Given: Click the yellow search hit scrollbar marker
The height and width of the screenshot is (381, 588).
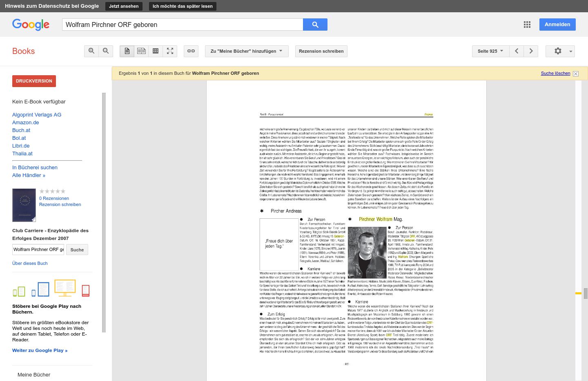Looking at the screenshot, I should click(578, 294).
